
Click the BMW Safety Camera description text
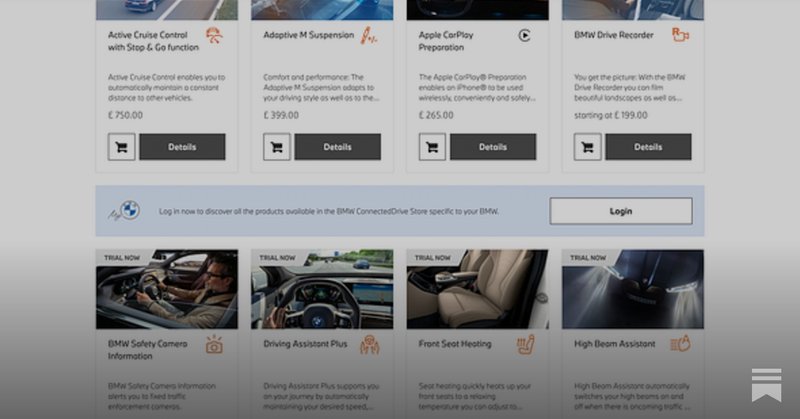coord(162,396)
